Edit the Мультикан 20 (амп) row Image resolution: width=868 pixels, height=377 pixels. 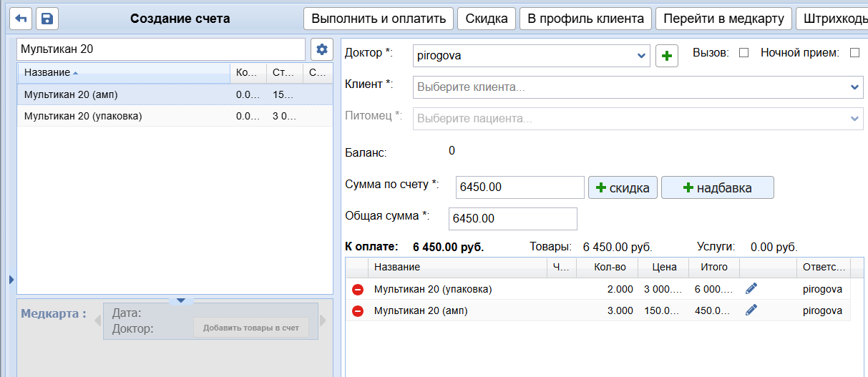pos(751,310)
